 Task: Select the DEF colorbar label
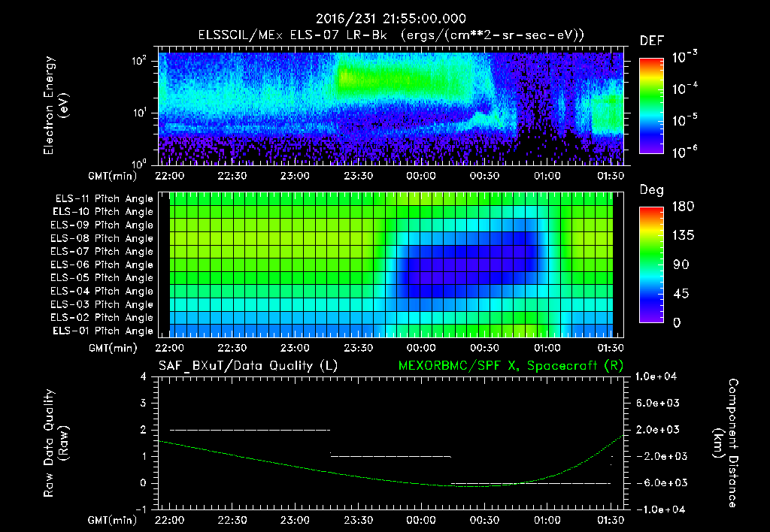(652, 41)
